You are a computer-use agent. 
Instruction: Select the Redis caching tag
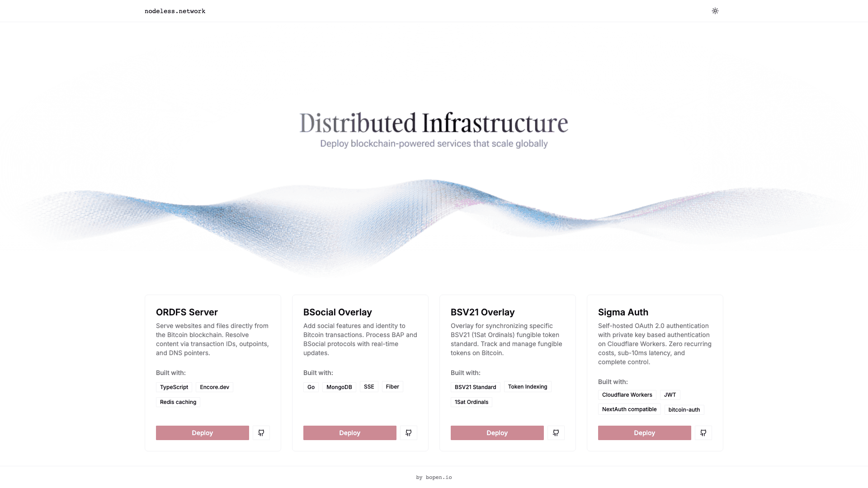click(x=178, y=402)
